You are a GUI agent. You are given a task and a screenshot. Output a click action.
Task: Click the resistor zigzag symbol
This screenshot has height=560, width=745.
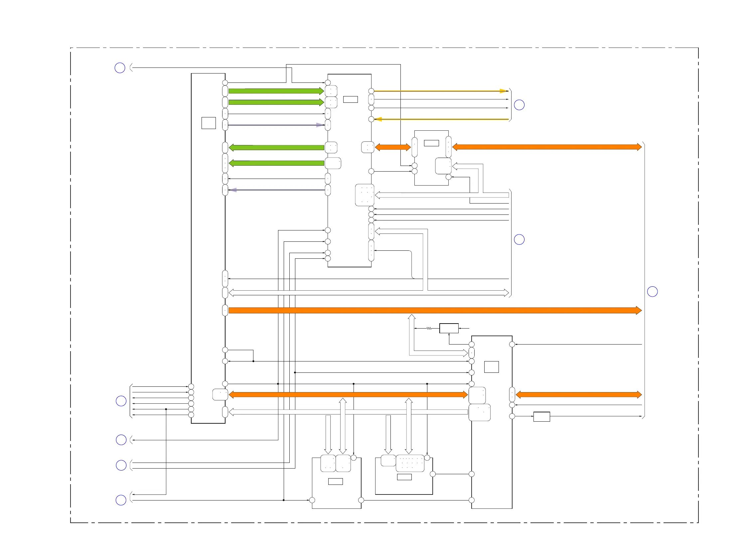[429, 328]
